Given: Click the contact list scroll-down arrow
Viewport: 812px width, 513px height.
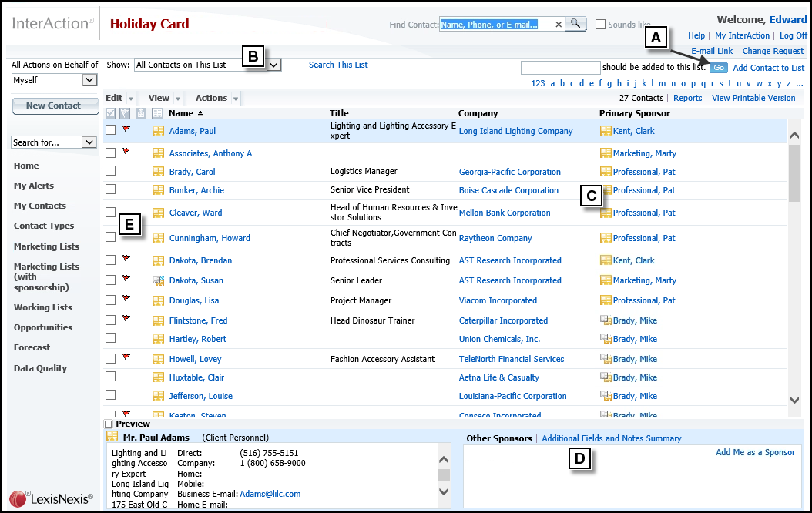Looking at the screenshot, I should (794, 400).
